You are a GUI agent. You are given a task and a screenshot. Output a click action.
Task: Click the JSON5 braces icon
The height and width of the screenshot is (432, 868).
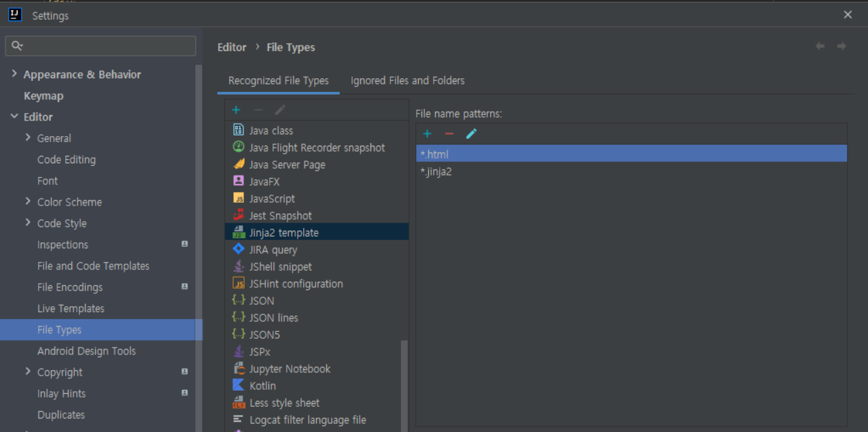pos(239,334)
